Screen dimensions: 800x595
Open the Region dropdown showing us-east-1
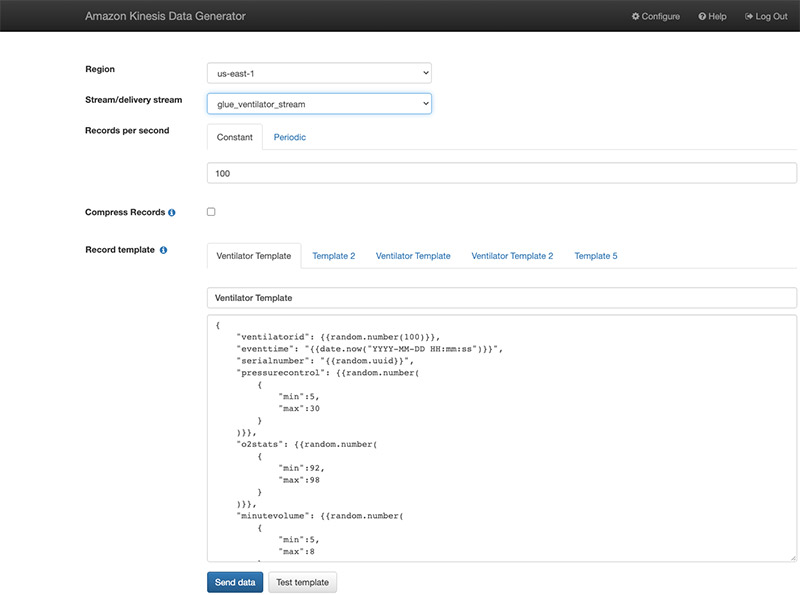(319, 73)
